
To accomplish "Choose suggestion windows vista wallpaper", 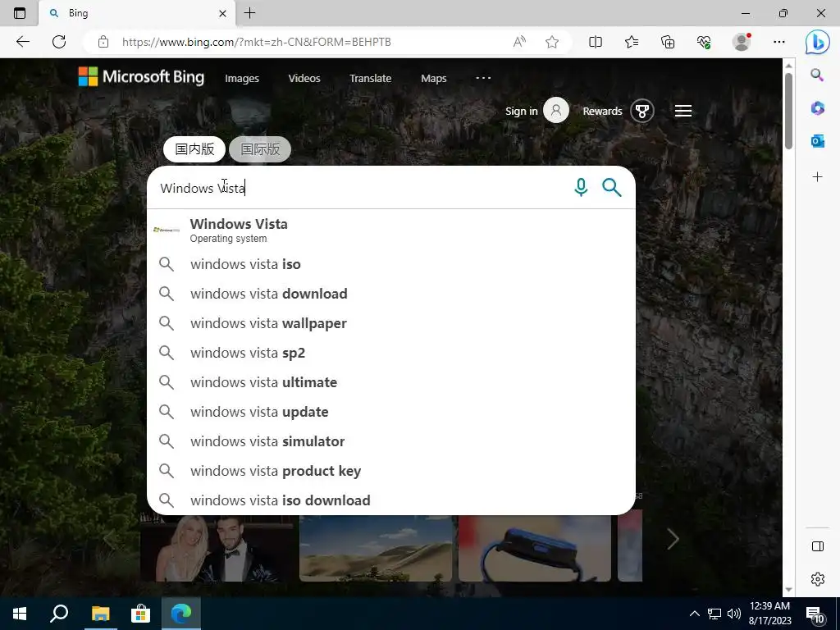I will (391, 323).
